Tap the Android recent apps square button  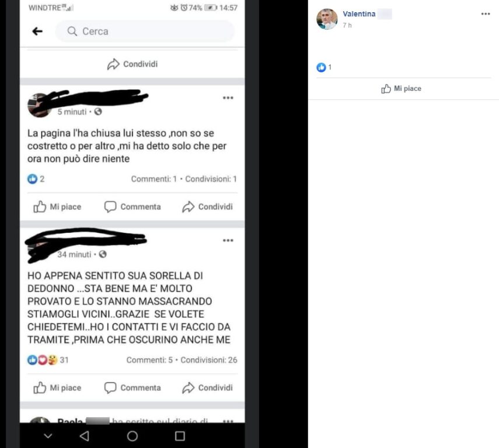180,436
